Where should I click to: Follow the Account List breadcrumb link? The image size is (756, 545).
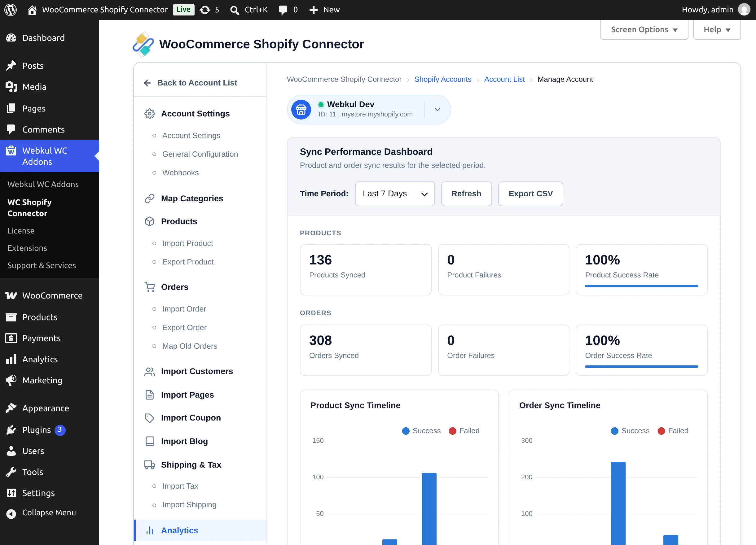pos(504,79)
